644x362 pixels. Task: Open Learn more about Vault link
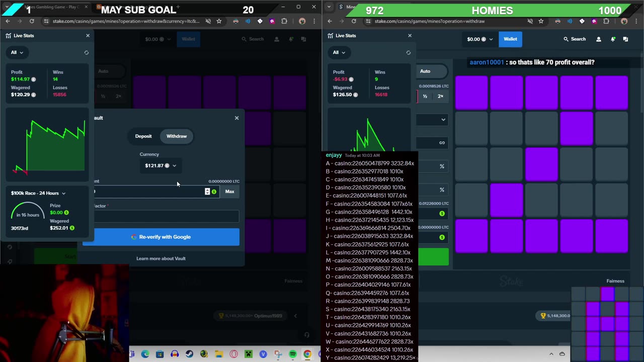(x=161, y=258)
